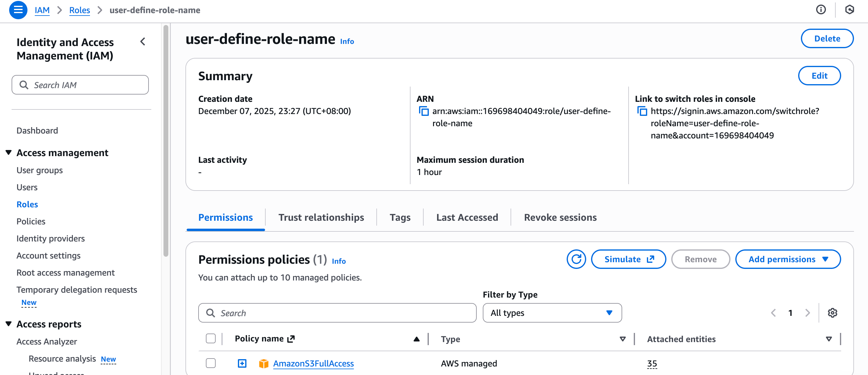Open the All types filter dropdown

552,313
